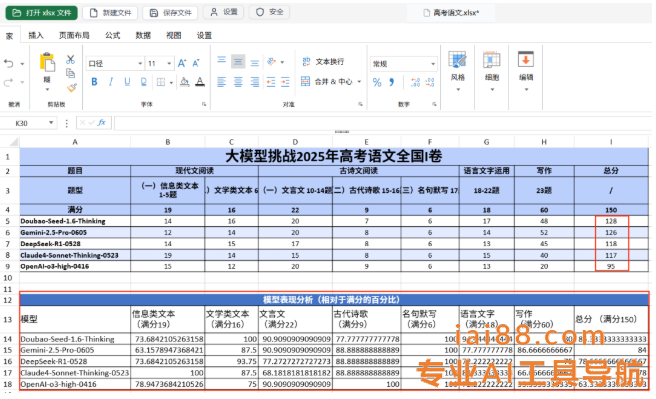Click the 打开 xlsx 文件 button
Viewport: 656px width, 399px height.
point(41,13)
